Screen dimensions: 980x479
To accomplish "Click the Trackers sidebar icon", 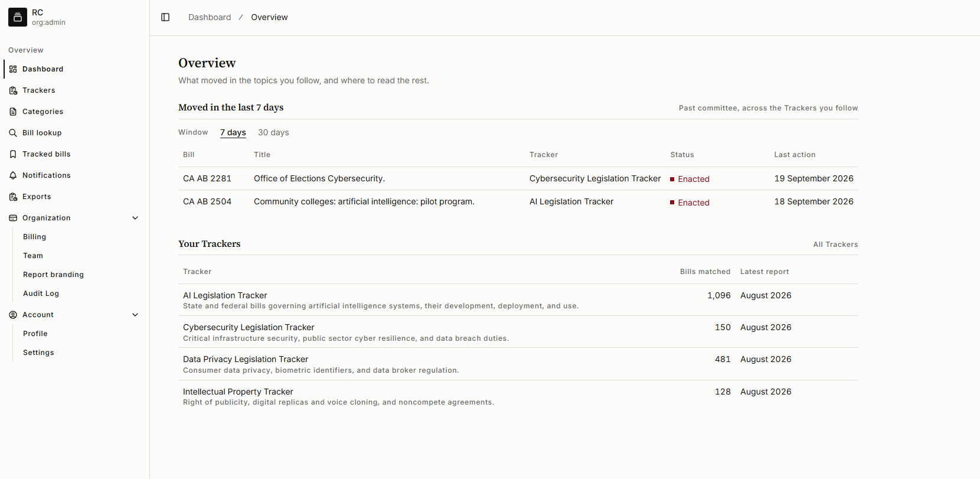I will [13, 90].
